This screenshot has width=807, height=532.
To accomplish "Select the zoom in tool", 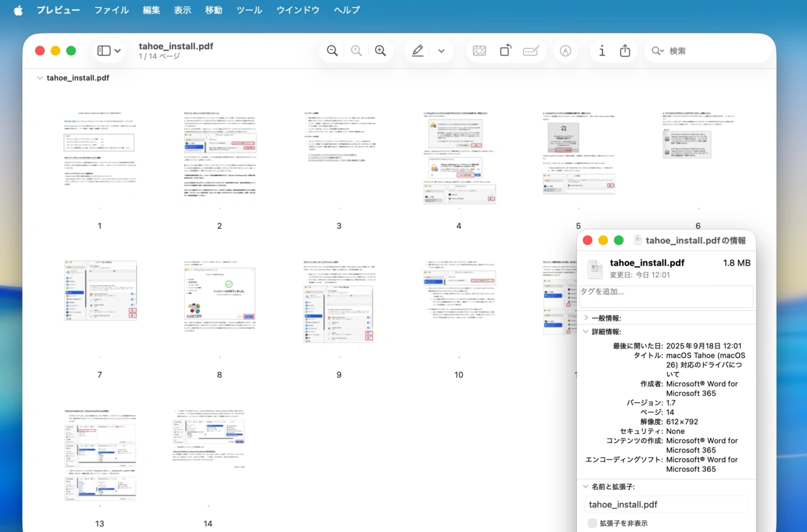I will [381, 50].
